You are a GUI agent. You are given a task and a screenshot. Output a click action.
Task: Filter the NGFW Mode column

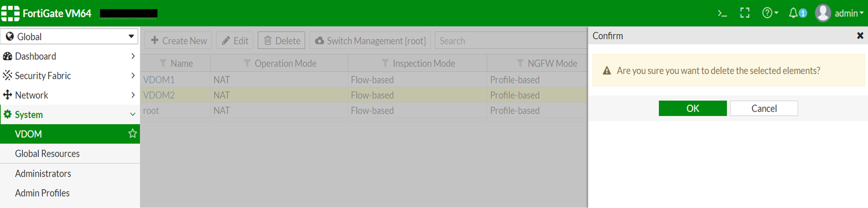tap(520, 63)
